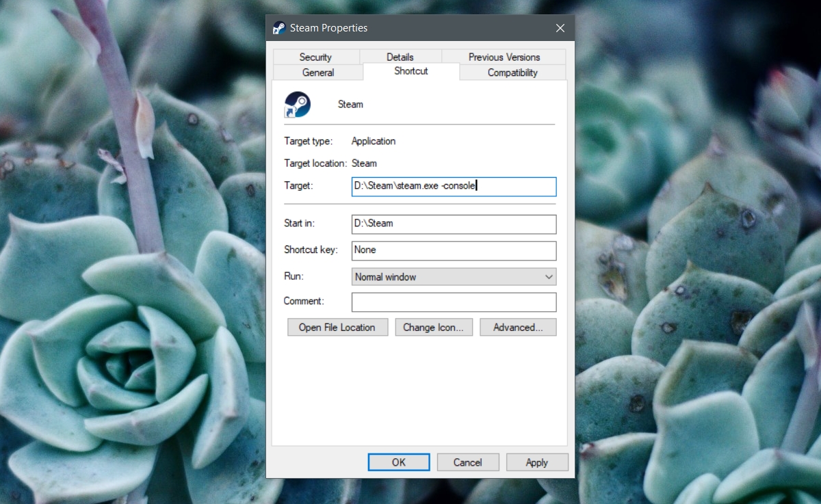Image resolution: width=821 pixels, height=504 pixels.
Task: Click the Shortcut key field
Action: coord(454,251)
